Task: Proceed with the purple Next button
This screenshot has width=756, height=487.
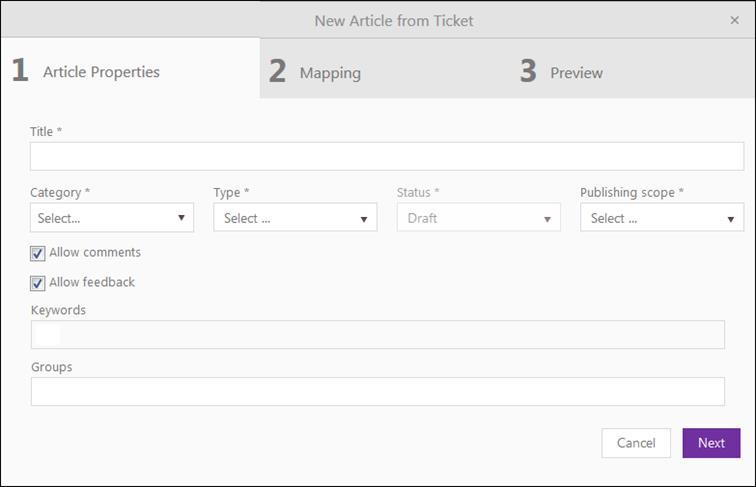Action: click(x=711, y=443)
